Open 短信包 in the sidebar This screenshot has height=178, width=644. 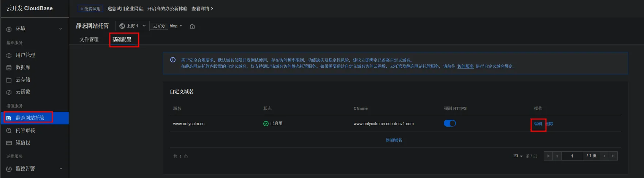point(23,143)
